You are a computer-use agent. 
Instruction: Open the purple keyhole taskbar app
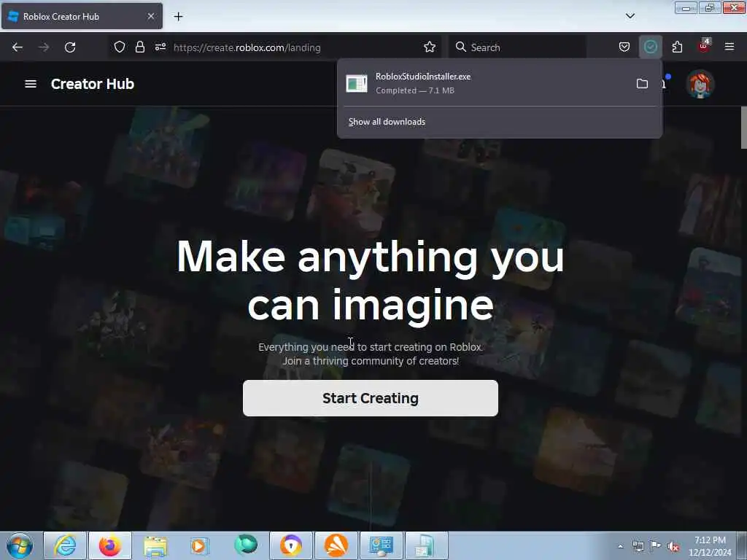tap(290, 545)
